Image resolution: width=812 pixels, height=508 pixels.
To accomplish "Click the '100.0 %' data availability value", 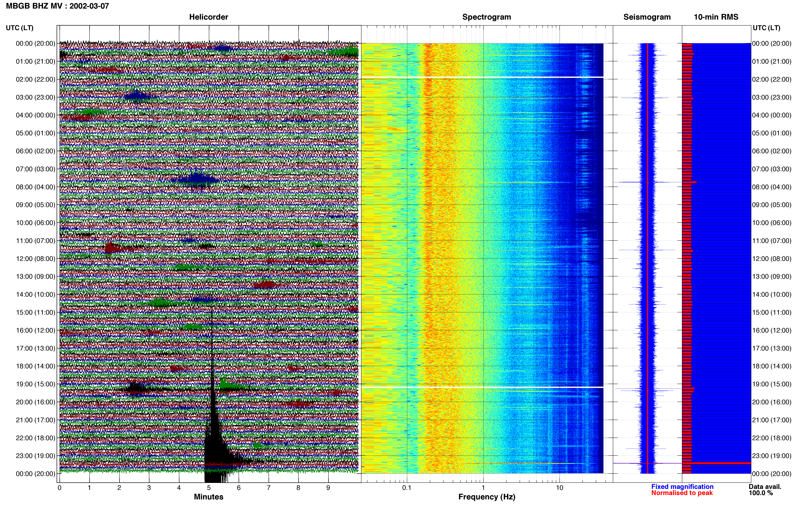I will click(761, 493).
